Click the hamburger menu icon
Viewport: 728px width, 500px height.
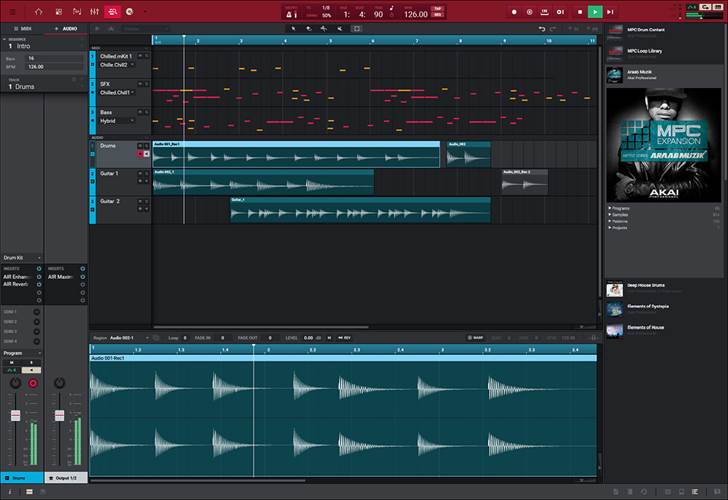click(14, 12)
